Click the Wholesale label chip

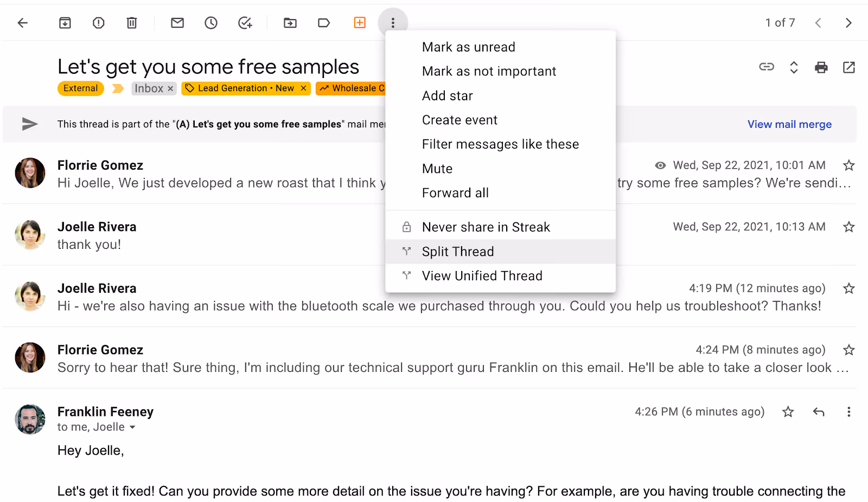(352, 88)
